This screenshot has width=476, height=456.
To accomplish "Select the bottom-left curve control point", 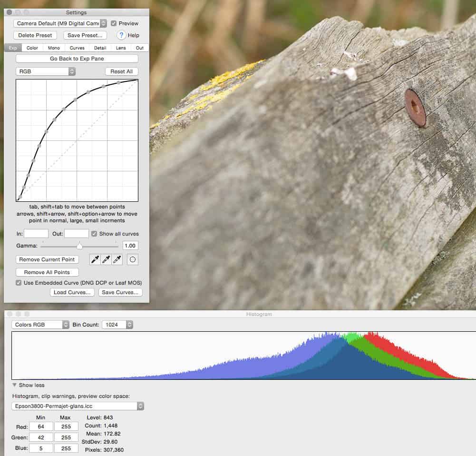I will pyautogui.click(x=19, y=197).
